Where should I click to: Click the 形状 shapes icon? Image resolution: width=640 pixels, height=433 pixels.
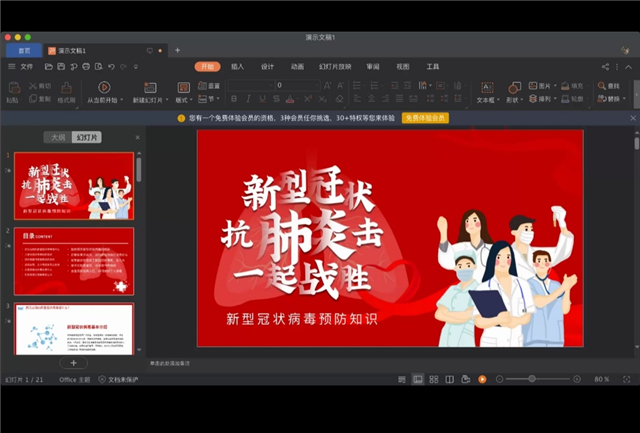click(x=514, y=88)
